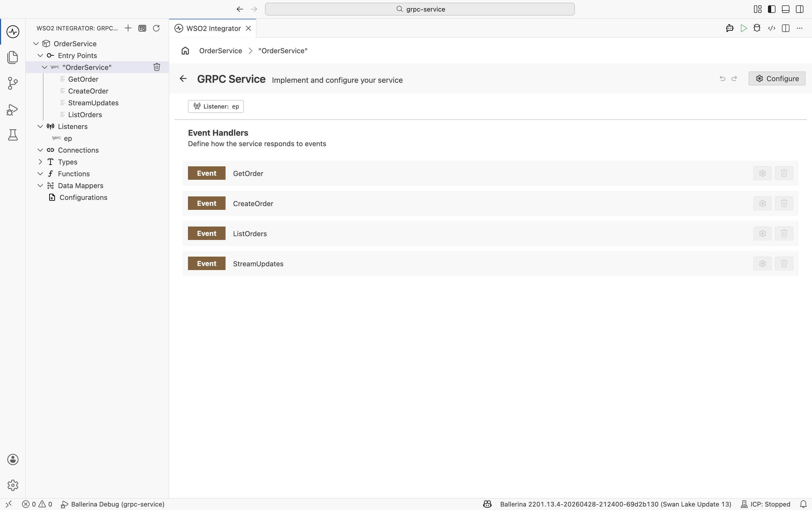Redo the last change

point(734,78)
